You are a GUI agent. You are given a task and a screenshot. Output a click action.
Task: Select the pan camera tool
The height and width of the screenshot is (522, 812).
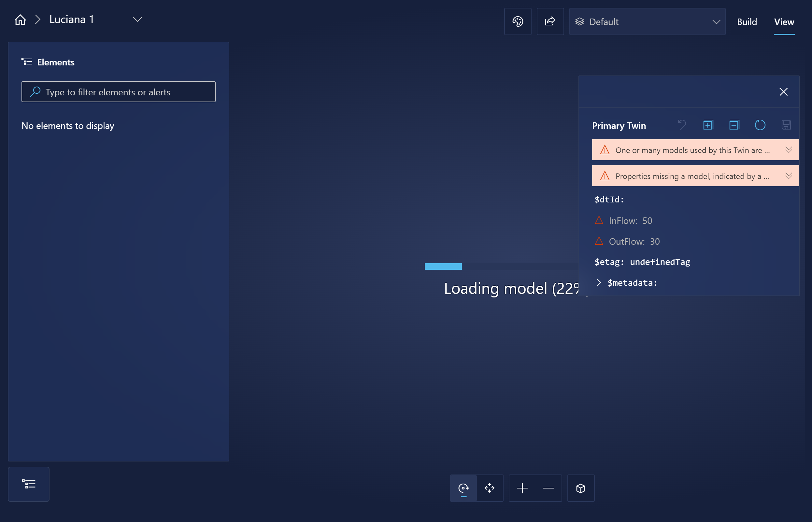point(490,488)
